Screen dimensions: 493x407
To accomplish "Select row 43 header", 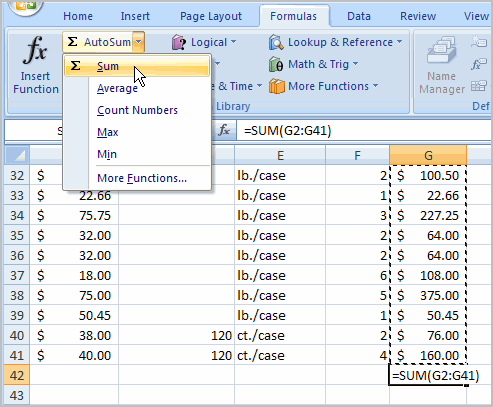I will tap(17, 395).
